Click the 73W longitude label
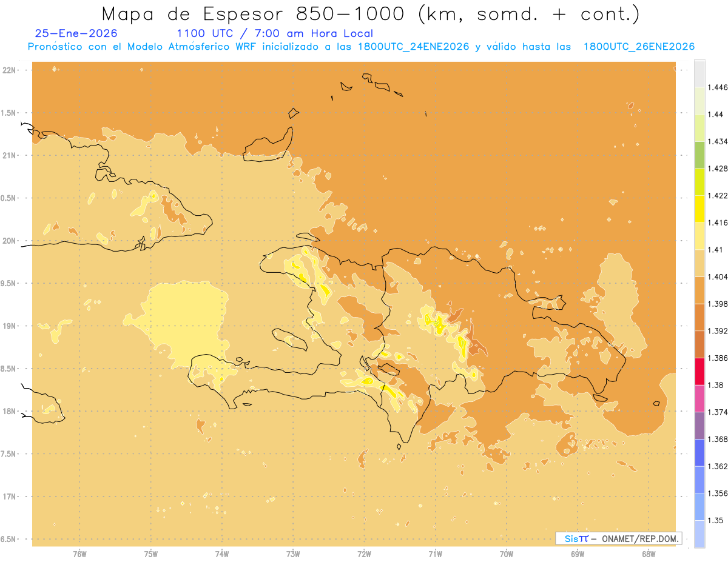The image size is (728, 562). (293, 554)
